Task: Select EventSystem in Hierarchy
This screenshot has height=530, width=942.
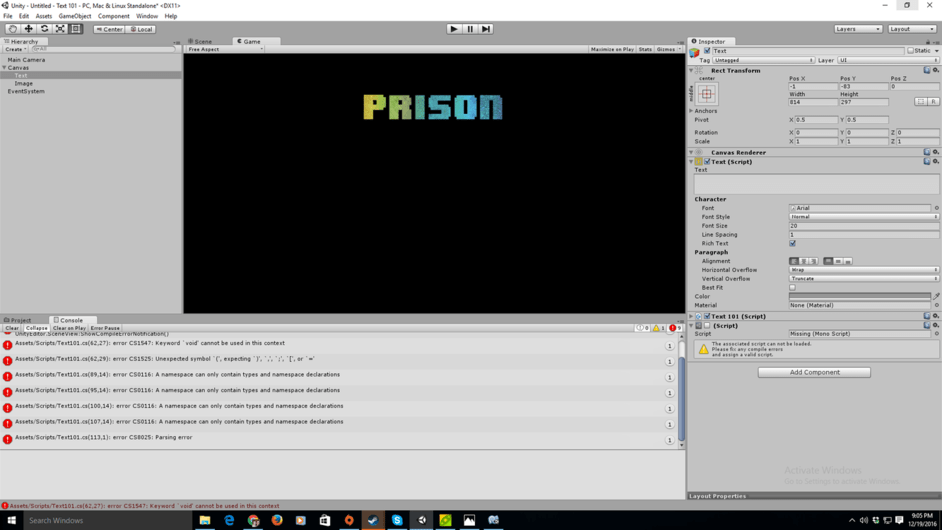Action: [26, 91]
